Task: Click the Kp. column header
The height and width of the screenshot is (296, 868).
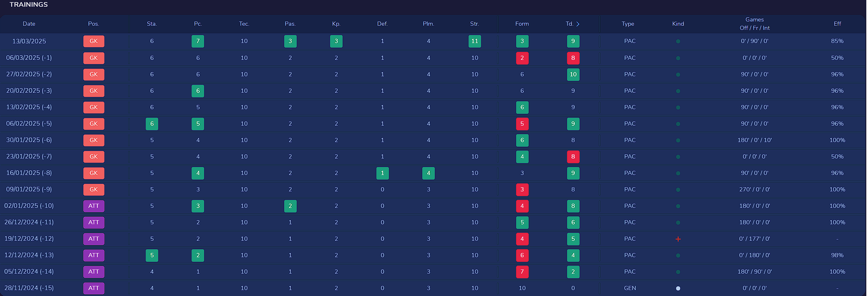Action: 336,24
